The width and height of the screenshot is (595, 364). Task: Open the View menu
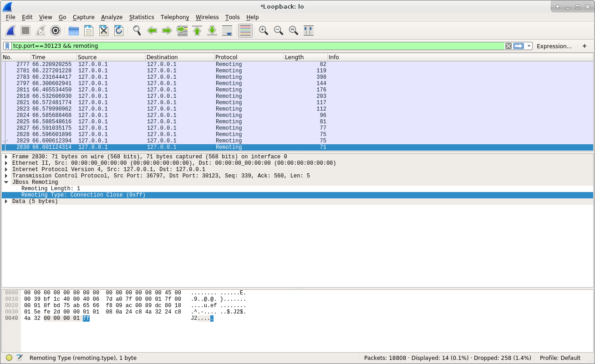46,17
